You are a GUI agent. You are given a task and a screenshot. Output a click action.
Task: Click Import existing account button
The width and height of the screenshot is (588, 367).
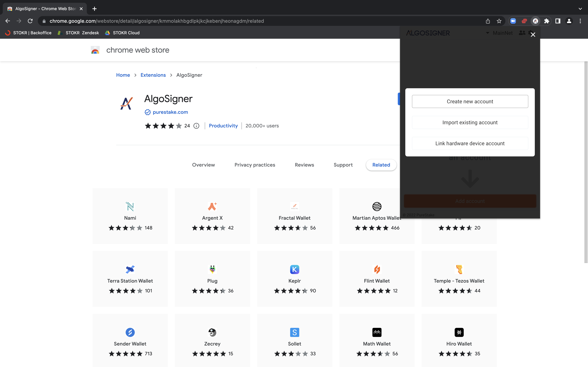tap(470, 122)
